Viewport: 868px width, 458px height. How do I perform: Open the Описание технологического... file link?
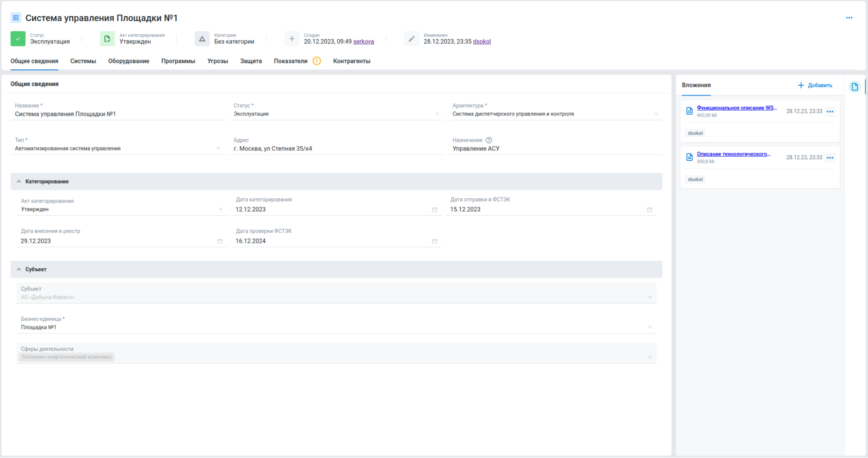click(x=734, y=154)
